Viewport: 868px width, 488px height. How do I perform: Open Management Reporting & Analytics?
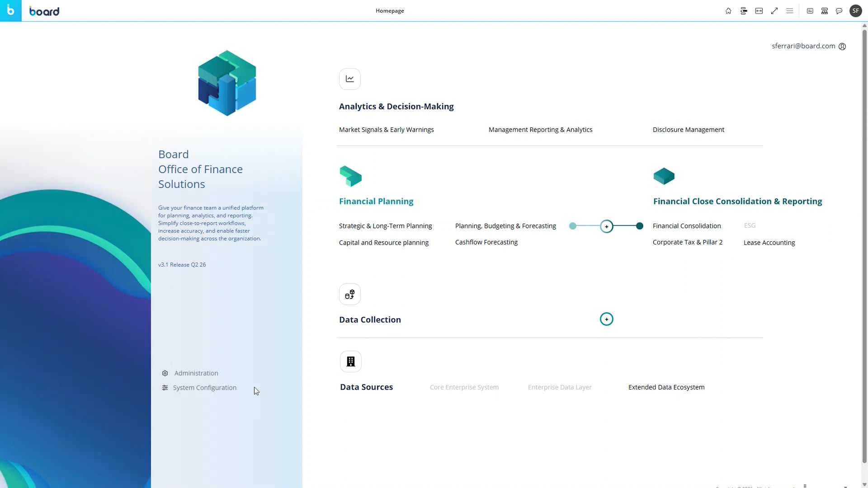[541, 130]
